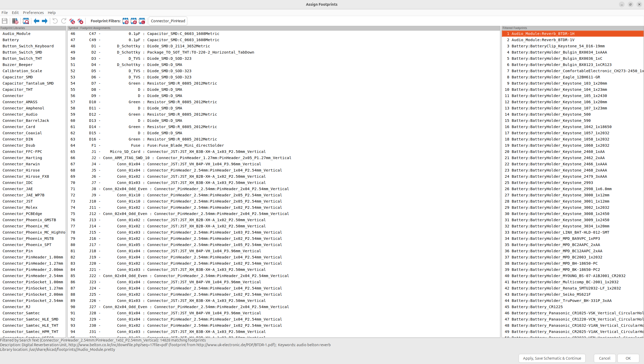Click the footprint library table icon

15,21
